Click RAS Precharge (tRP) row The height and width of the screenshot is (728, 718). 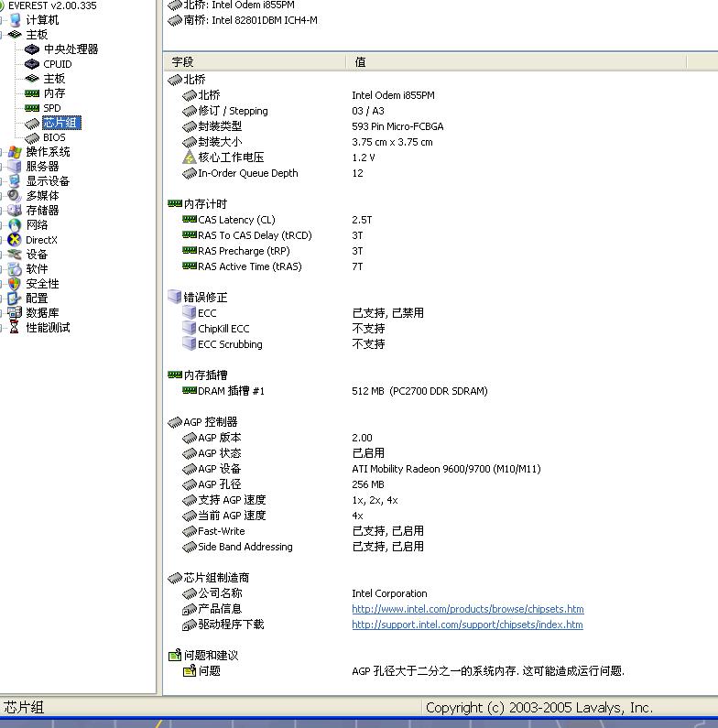(x=273, y=251)
